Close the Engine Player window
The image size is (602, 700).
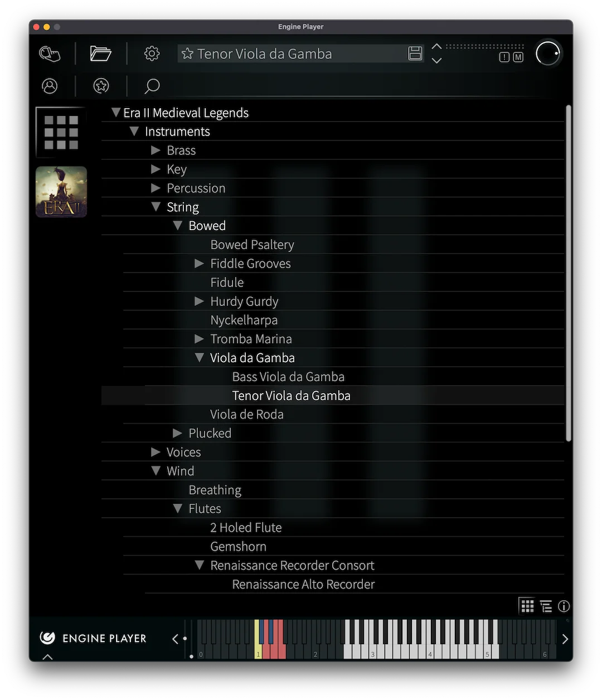click(36, 27)
